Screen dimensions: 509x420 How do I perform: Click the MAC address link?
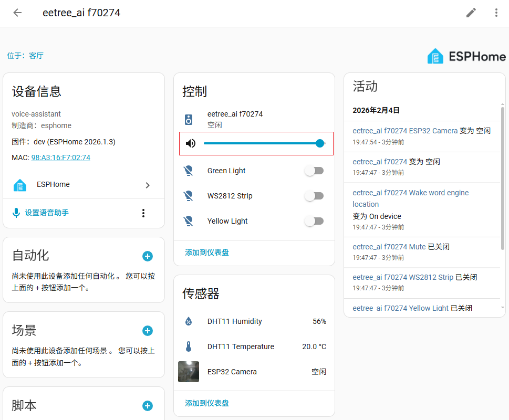pyautogui.click(x=61, y=157)
